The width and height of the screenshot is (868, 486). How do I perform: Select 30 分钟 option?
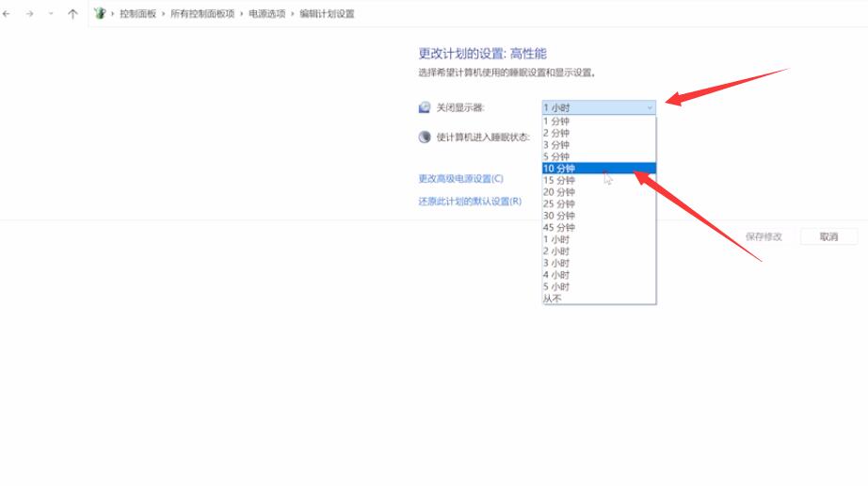click(599, 216)
